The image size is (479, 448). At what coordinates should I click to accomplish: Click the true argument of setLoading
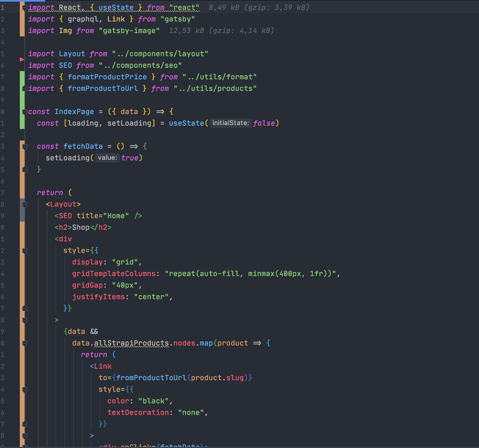point(130,158)
